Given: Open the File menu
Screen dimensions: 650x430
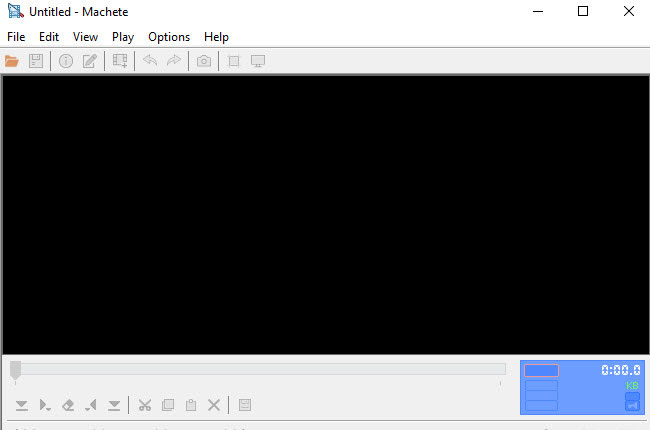Looking at the screenshot, I should [16, 37].
